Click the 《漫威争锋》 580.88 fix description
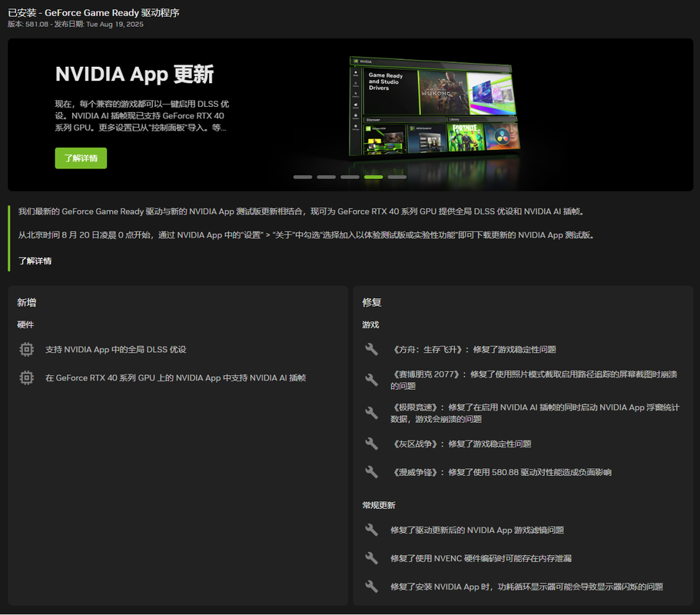Image resolution: width=700 pixels, height=615 pixels. pyautogui.click(x=501, y=472)
